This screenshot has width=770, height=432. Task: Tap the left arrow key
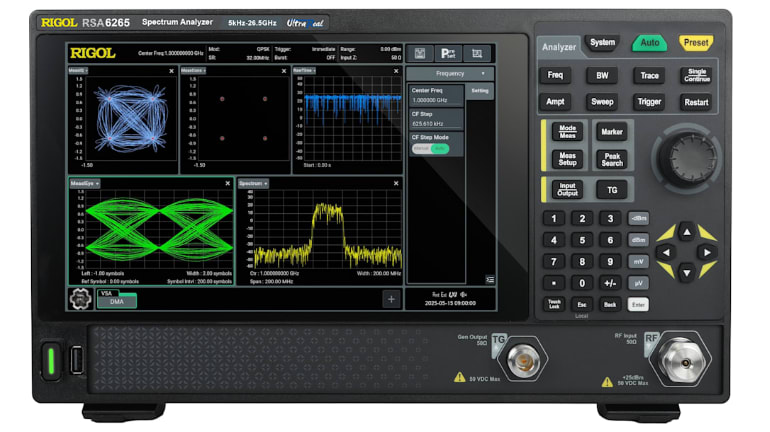pos(666,253)
